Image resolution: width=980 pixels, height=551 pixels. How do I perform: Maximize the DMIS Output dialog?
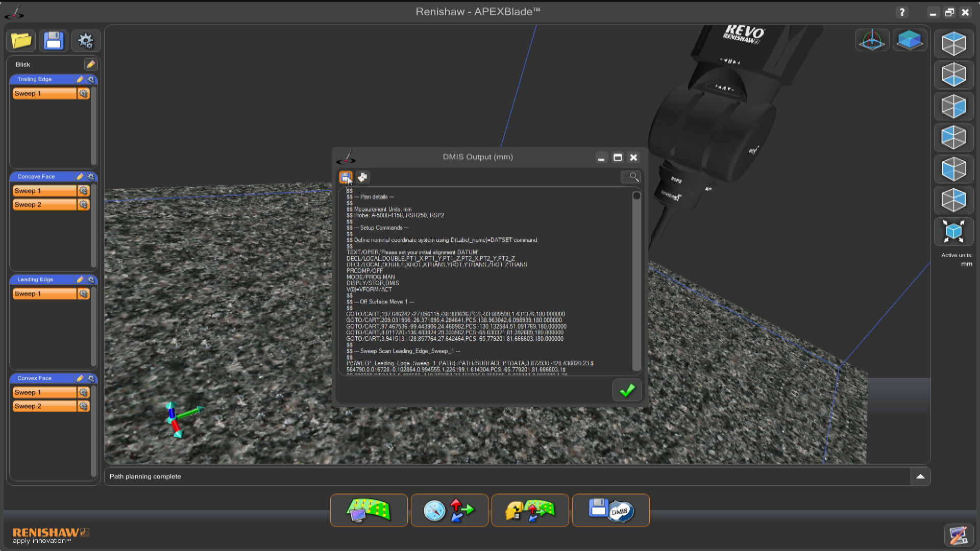618,158
